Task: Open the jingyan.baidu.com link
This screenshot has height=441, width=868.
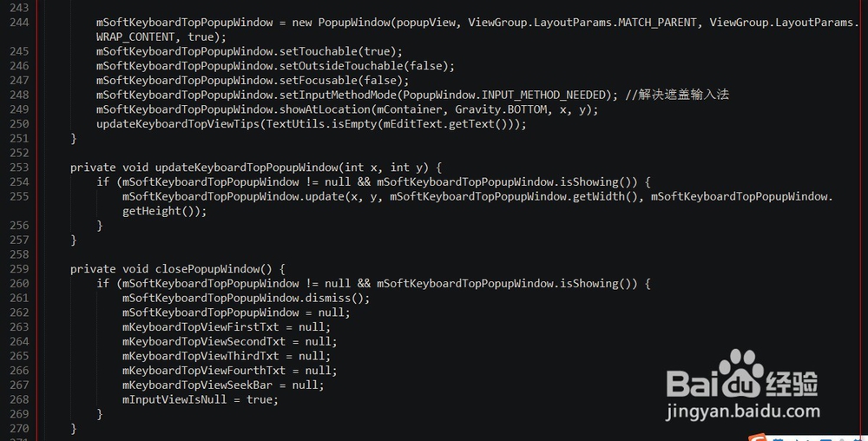Action: (743, 411)
